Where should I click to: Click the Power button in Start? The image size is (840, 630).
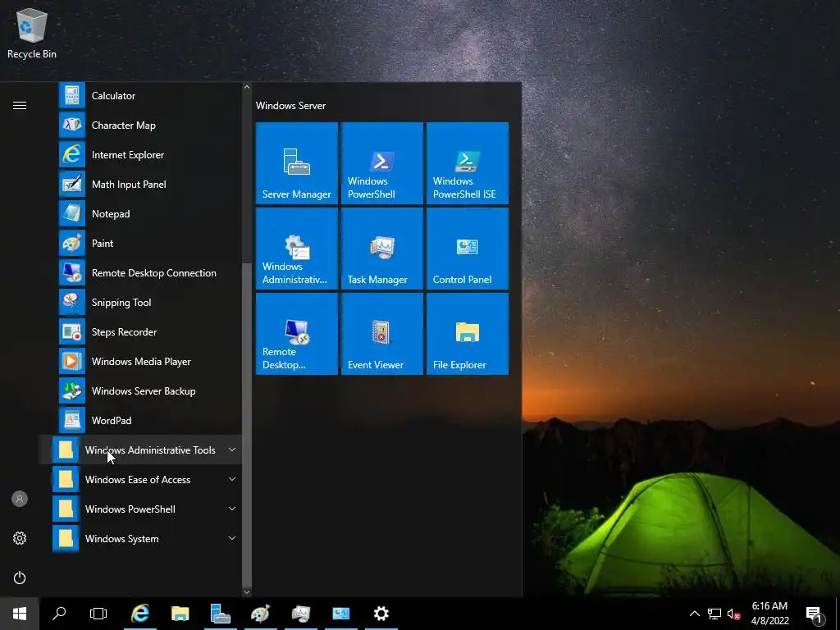click(x=20, y=577)
